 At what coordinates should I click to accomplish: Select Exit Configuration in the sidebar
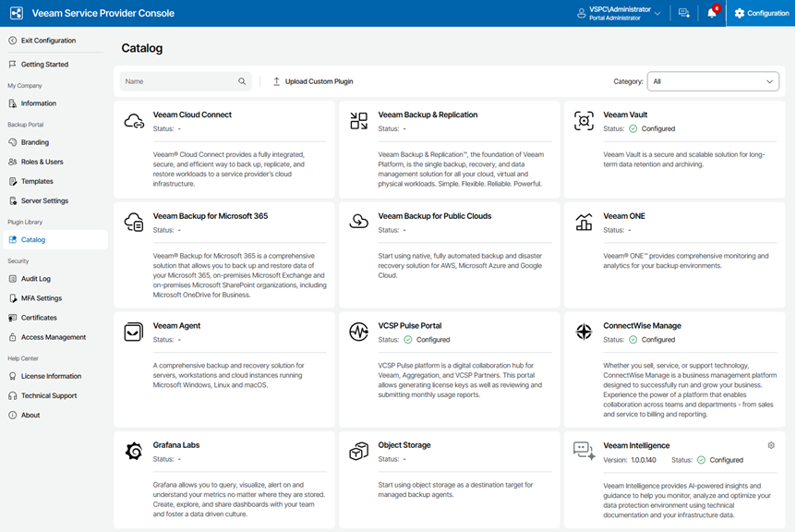coord(48,41)
